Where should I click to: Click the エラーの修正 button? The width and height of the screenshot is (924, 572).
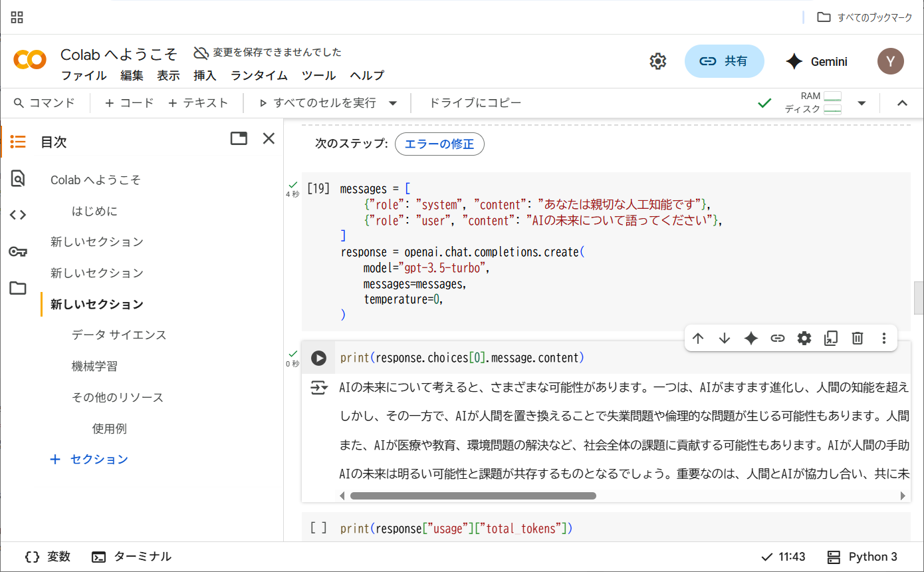pos(439,144)
